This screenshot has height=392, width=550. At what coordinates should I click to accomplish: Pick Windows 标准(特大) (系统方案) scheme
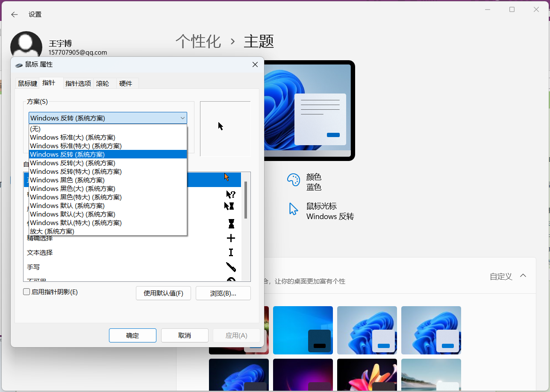[x=108, y=146]
